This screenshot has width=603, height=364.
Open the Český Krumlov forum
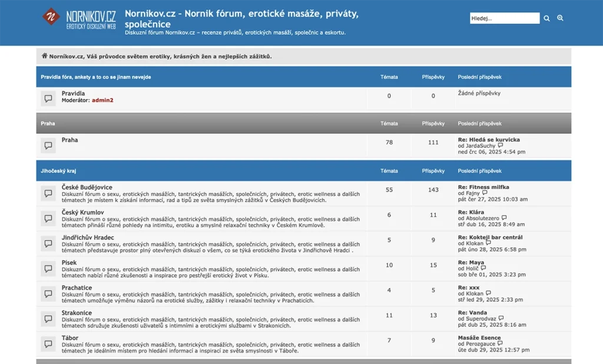(x=82, y=212)
